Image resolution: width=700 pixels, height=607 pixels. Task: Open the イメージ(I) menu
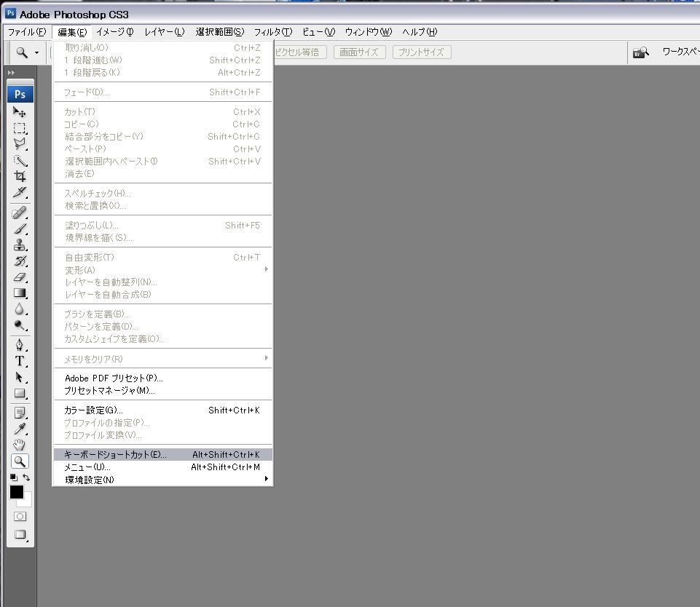point(115,32)
